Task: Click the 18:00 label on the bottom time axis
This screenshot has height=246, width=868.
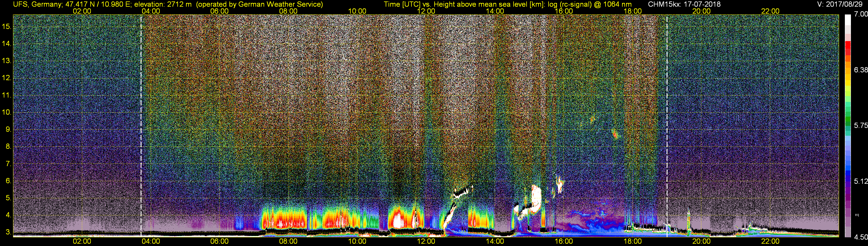Action: [x=632, y=241]
